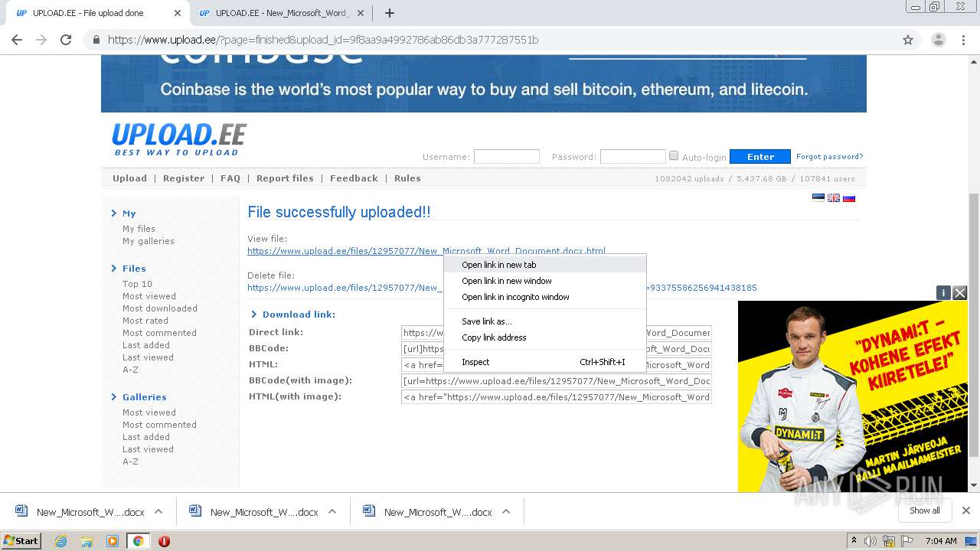980x551 pixels.
Task: Open the Upload navigation link
Action: [x=129, y=178]
